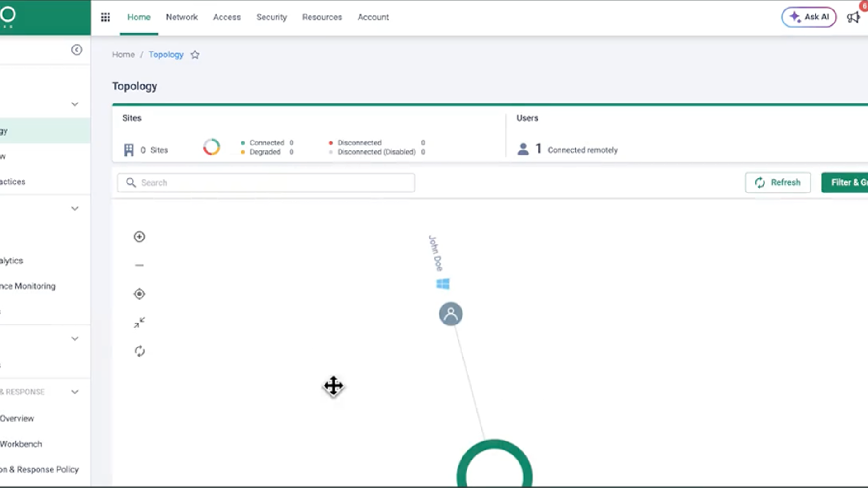Screen dimensions: 868x488
Task: Open the Network menu tab
Action: click(182, 17)
